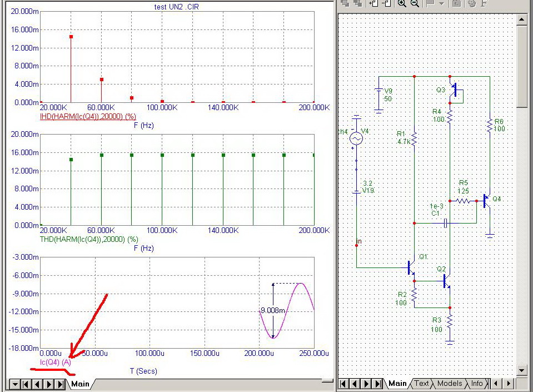
Task: Switch to the schematic Models tab
Action: point(450,384)
